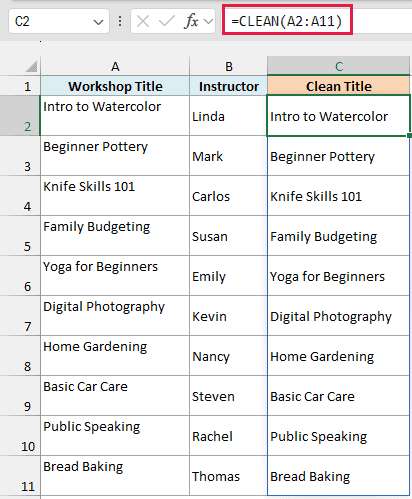Expand the dropdown arrow beside fx
Image resolution: width=412 pixels, height=499 pixels.
pos(208,22)
